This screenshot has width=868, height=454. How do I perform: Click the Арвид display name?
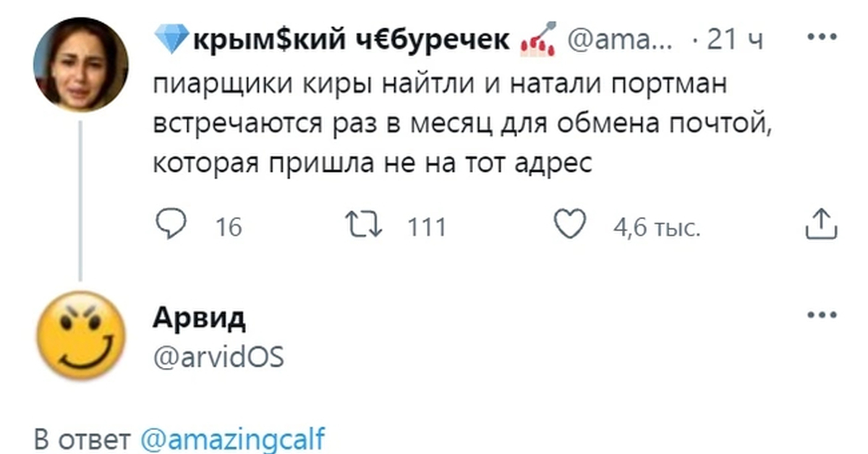199,317
